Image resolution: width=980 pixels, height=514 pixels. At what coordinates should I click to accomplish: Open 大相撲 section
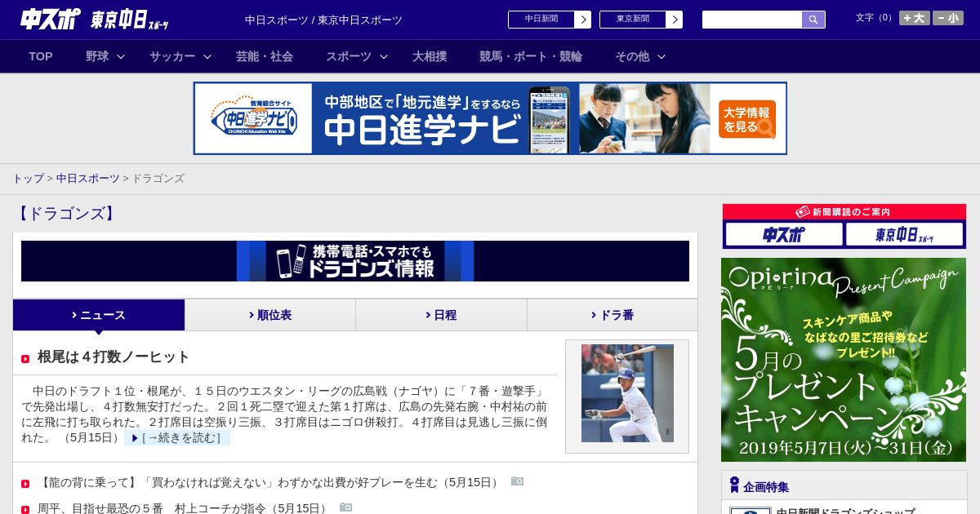coord(430,56)
